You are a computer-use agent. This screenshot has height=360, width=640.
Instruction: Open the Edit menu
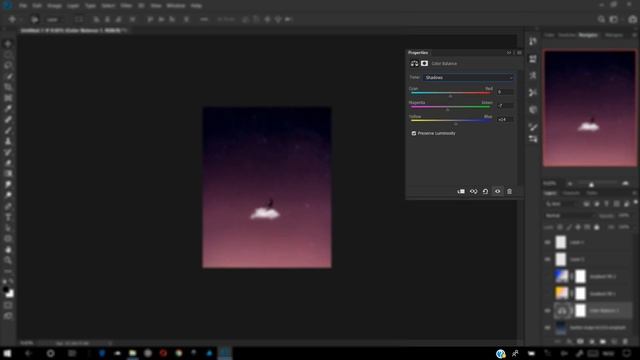click(37, 6)
